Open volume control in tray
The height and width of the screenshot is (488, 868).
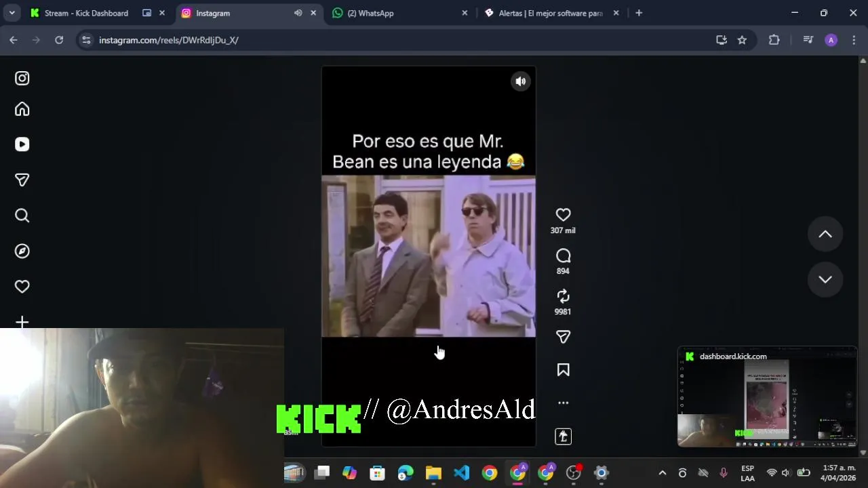786,473
